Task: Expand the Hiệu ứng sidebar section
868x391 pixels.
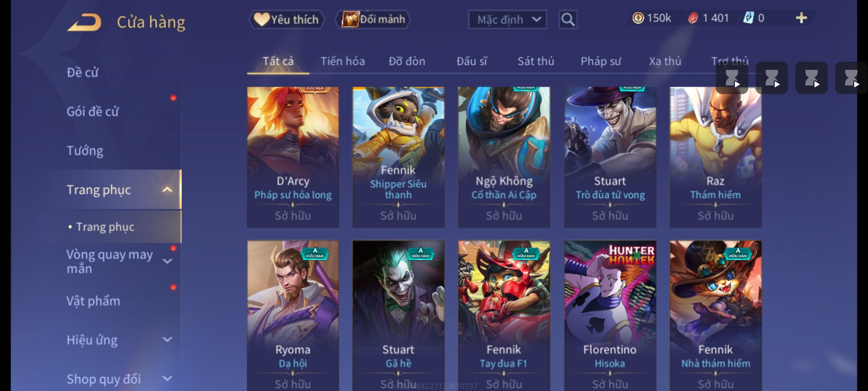Action: pos(167,340)
